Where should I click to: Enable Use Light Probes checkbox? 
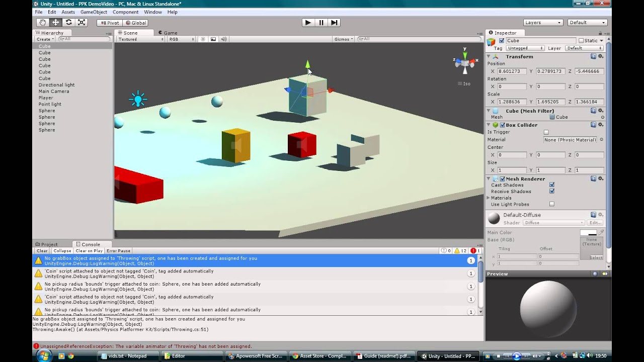(552, 204)
